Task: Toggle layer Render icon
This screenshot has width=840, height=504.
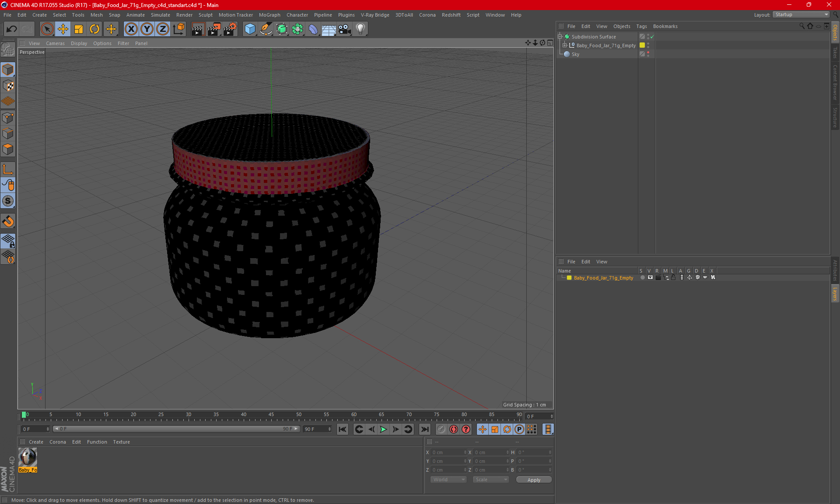Action: pyautogui.click(x=658, y=278)
